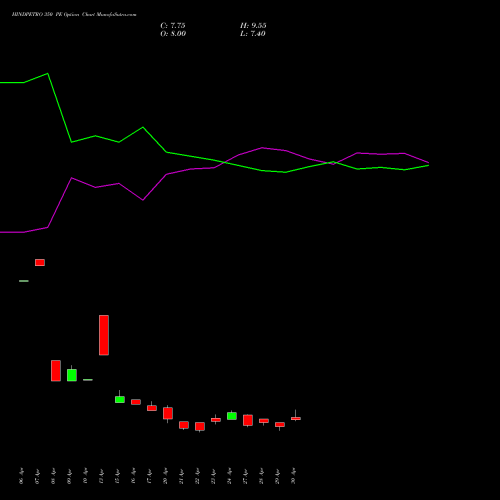The height and width of the screenshot is (500, 500).
Task: Click the red candle above 08 Apr
Action: tap(56, 370)
